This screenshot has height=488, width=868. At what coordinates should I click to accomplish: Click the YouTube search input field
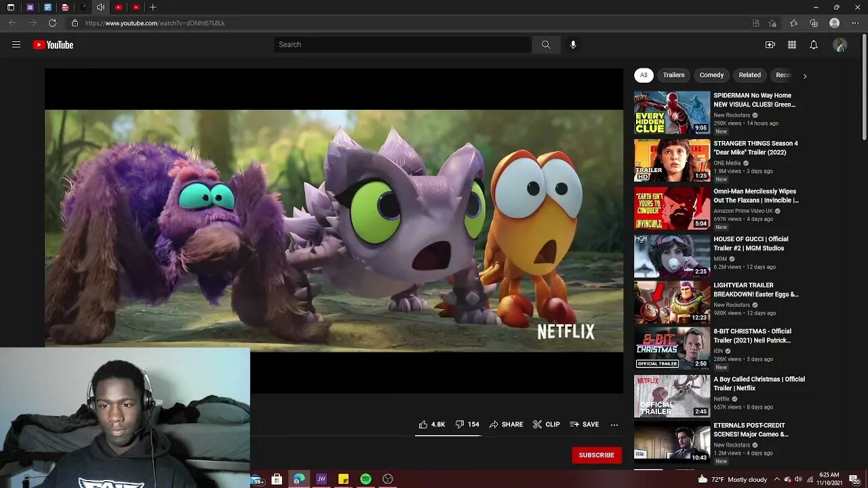403,45
